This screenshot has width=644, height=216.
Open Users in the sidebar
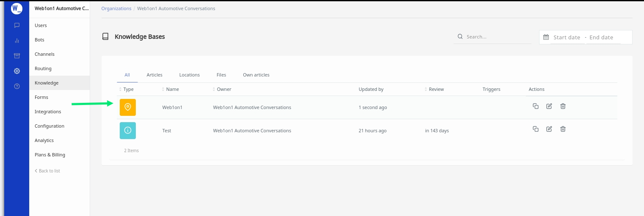coord(60,25)
